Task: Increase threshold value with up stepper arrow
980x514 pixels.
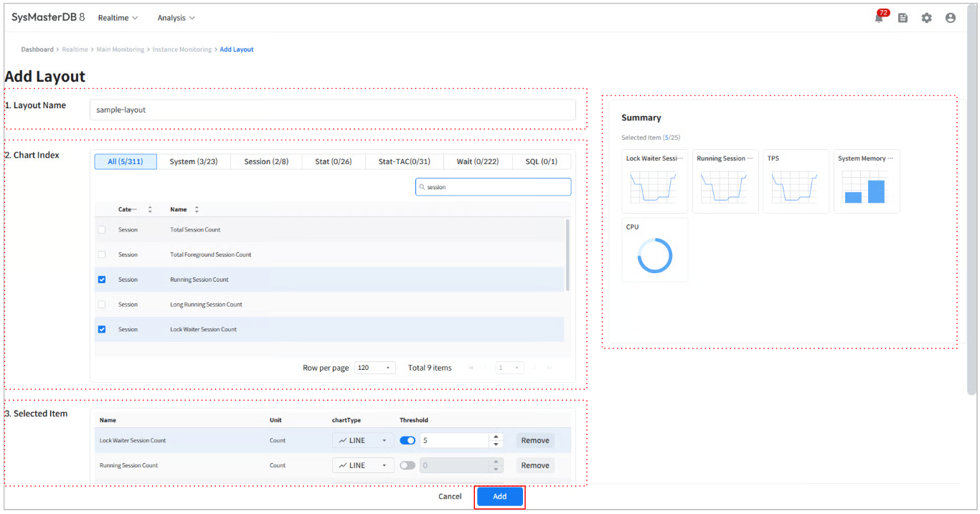Action: coord(495,437)
